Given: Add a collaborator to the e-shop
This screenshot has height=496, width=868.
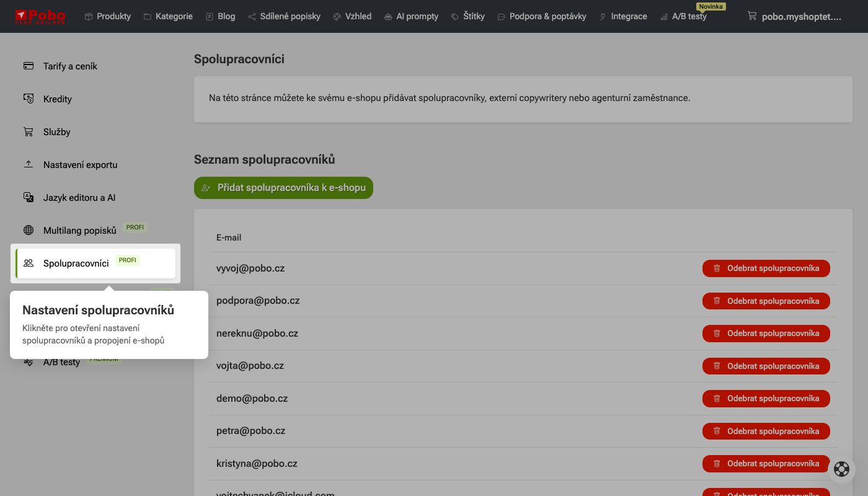Looking at the screenshot, I should pyautogui.click(x=283, y=188).
